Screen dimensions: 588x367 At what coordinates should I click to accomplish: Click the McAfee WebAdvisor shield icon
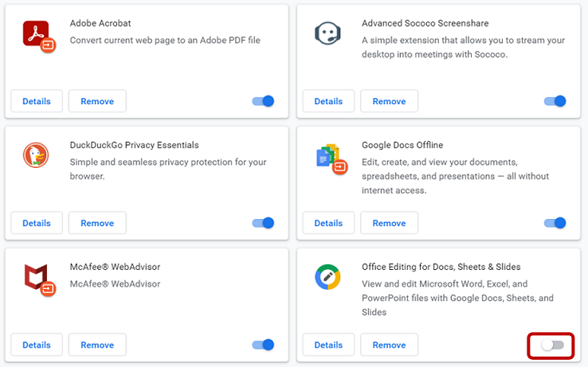click(39, 279)
